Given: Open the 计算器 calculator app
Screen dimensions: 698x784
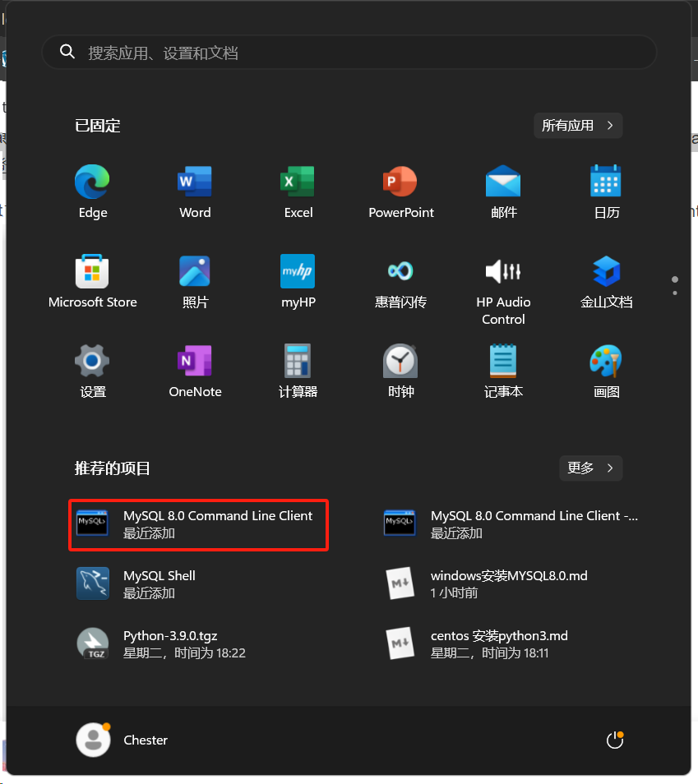Looking at the screenshot, I should [x=298, y=371].
